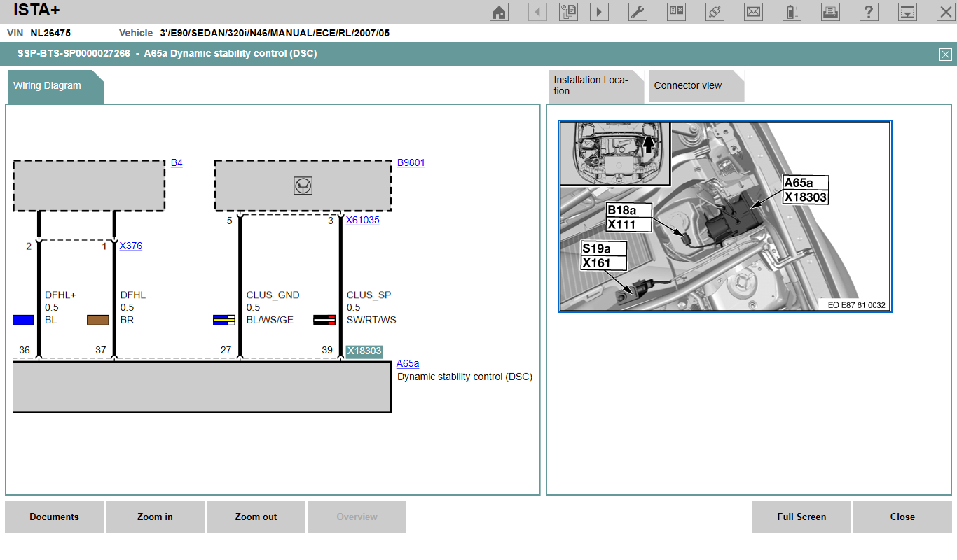Open the envelope feedback icon
Screen dimensions: 957x560
point(753,12)
